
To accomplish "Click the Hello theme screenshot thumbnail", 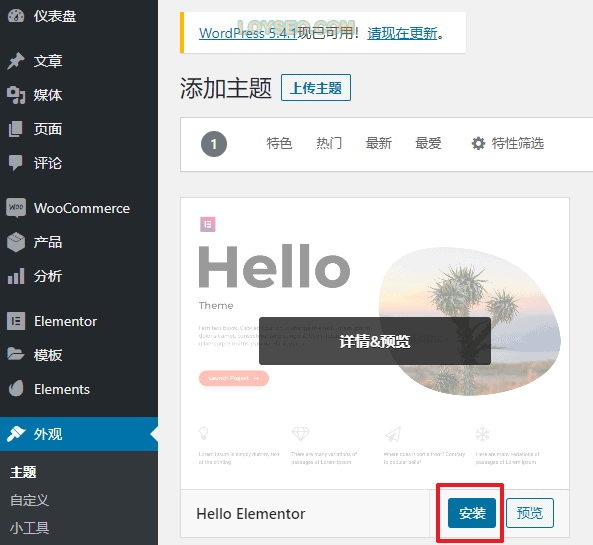I will click(375, 343).
